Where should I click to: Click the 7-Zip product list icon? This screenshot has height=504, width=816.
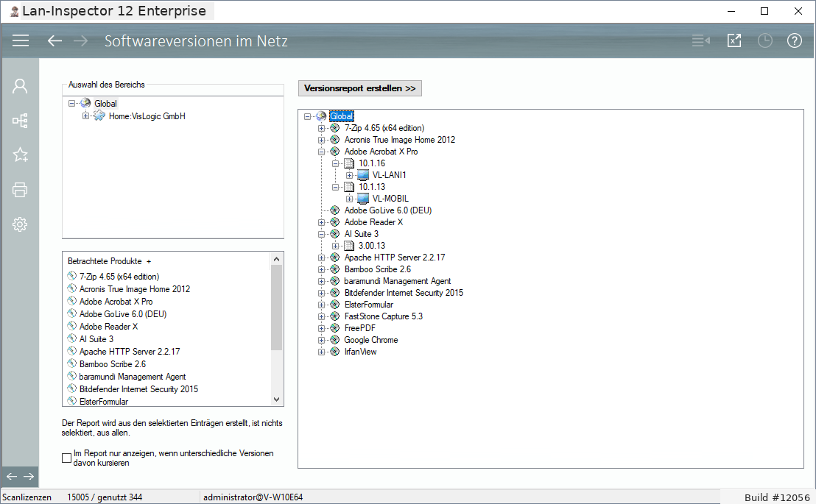coord(72,276)
